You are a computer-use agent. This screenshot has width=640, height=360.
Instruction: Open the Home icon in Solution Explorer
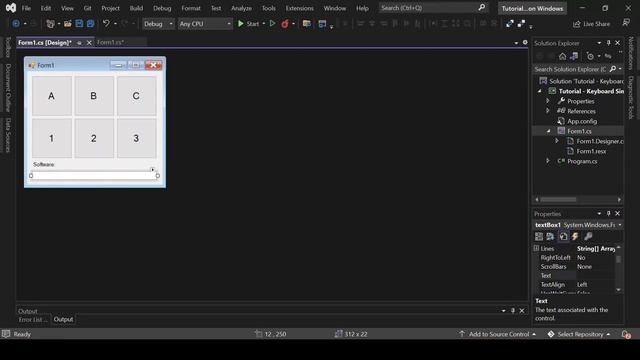pyautogui.click(x=562, y=56)
